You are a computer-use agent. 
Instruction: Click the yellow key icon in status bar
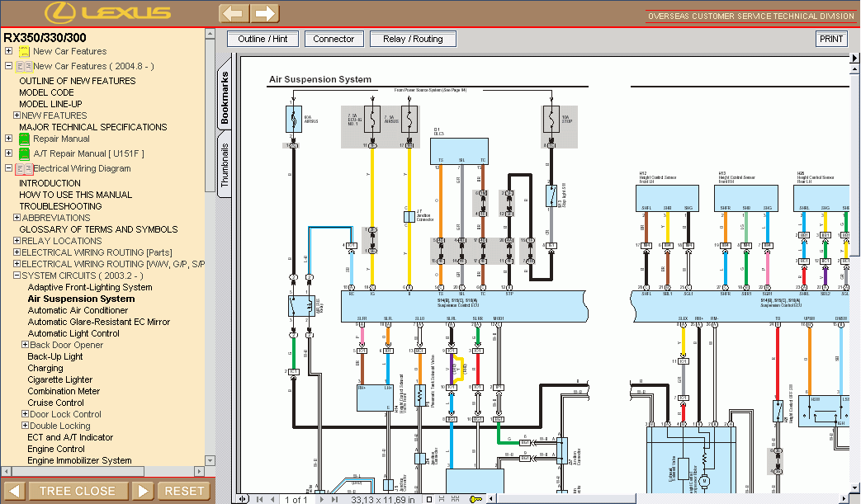click(x=476, y=499)
